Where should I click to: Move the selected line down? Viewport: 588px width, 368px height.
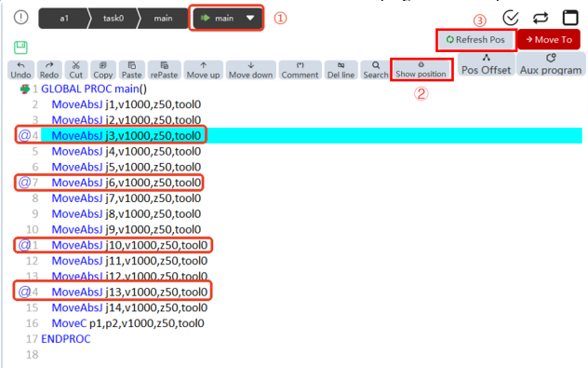[x=251, y=70]
